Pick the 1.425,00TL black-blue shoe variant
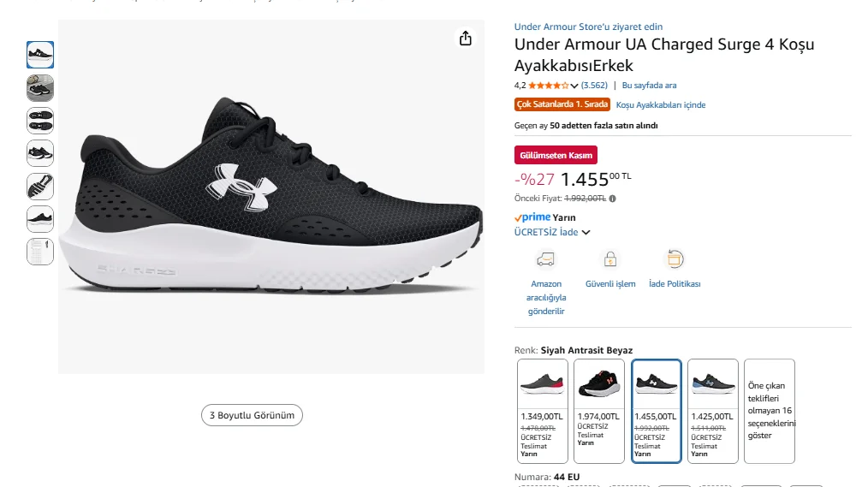The height and width of the screenshot is (487, 868). point(712,411)
